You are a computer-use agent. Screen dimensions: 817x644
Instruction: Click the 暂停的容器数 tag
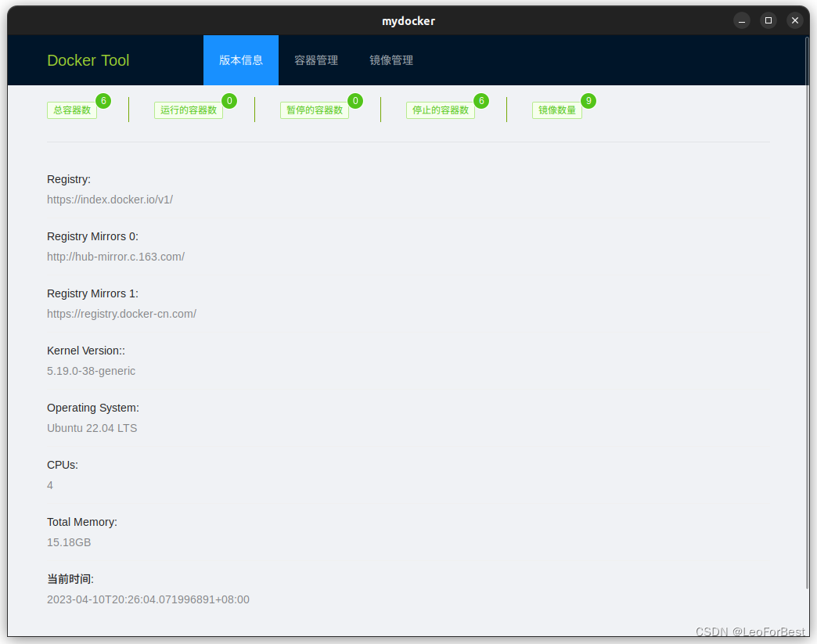point(315,110)
